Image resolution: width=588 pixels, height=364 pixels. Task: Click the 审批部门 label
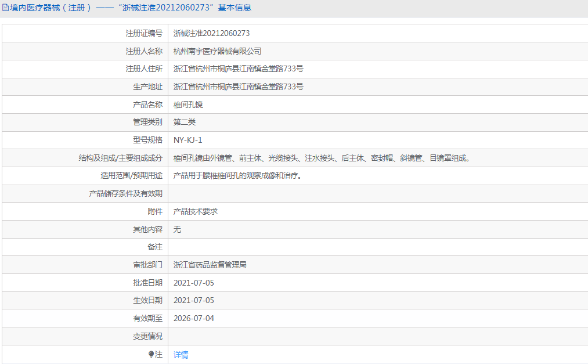pyautogui.click(x=148, y=265)
